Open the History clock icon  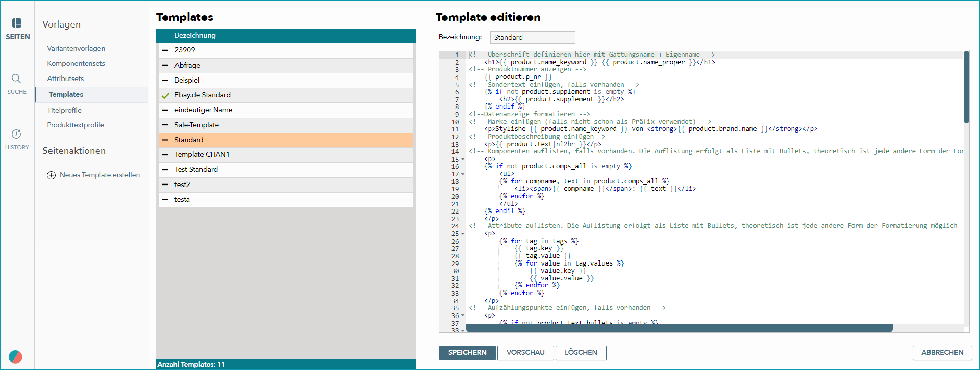[x=16, y=134]
